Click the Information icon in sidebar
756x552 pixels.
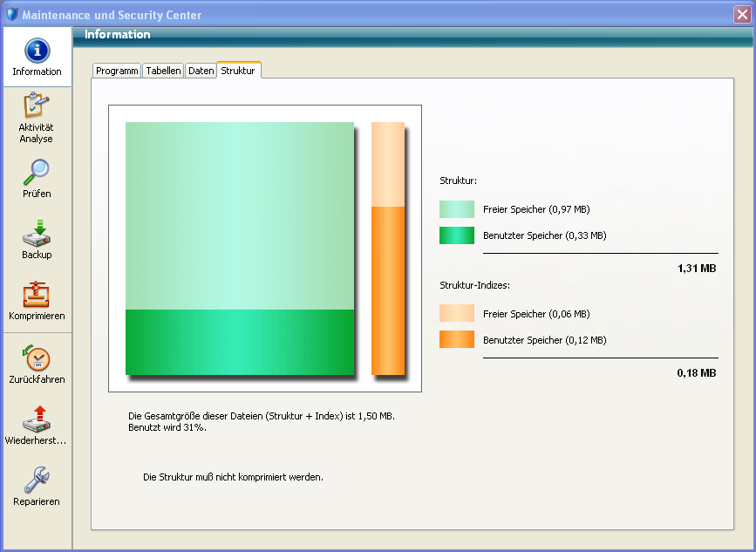37,51
